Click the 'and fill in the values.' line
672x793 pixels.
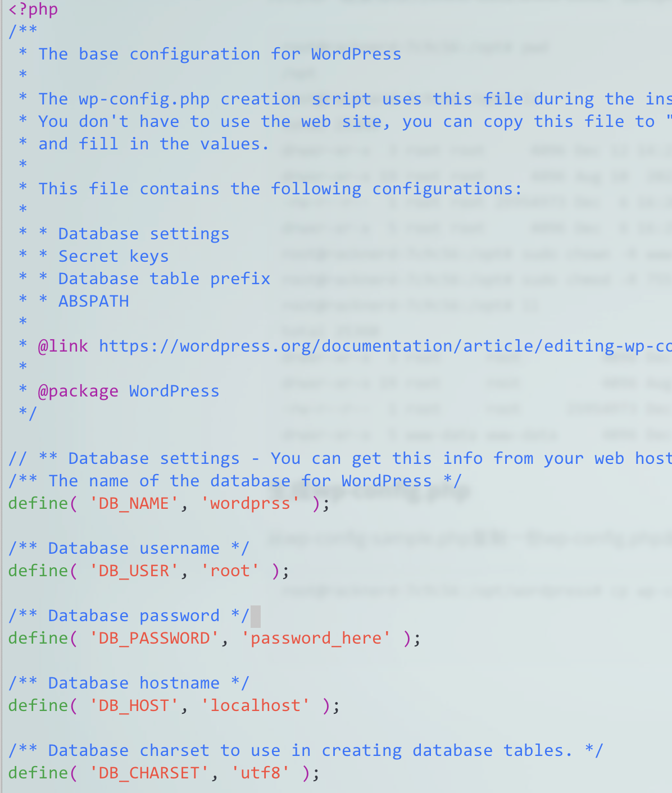[x=153, y=144]
